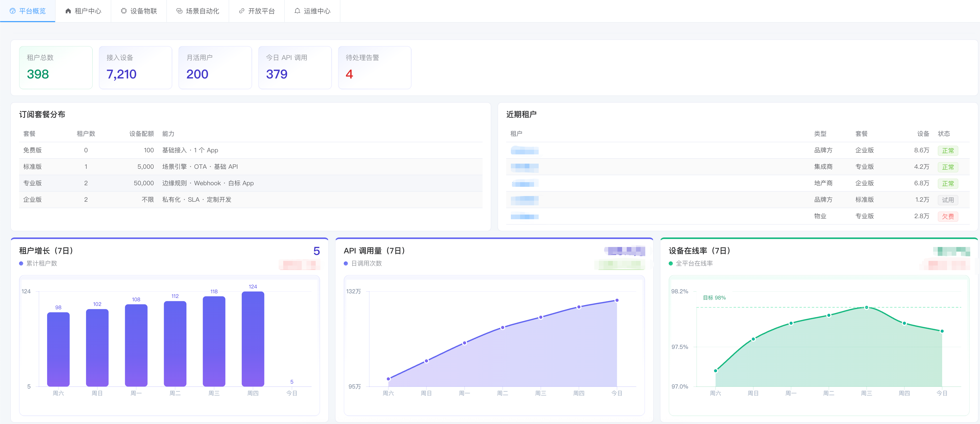Screen dimensions: 980x424
Task: Click the 50,000 device quota cell
Action: click(x=144, y=183)
